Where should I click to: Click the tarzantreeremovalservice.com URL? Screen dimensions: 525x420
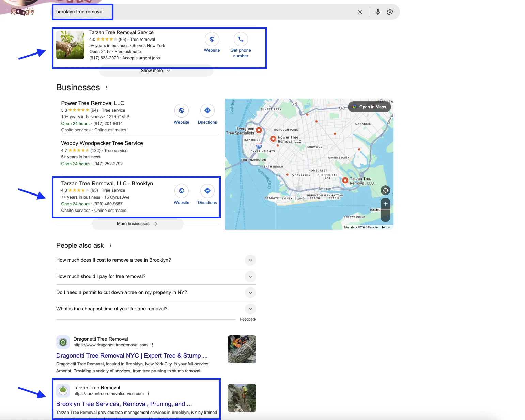(109, 394)
